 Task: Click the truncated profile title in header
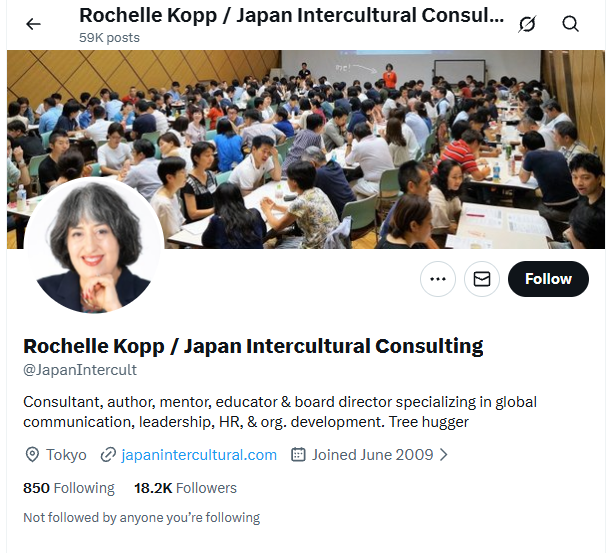[292, 16]
